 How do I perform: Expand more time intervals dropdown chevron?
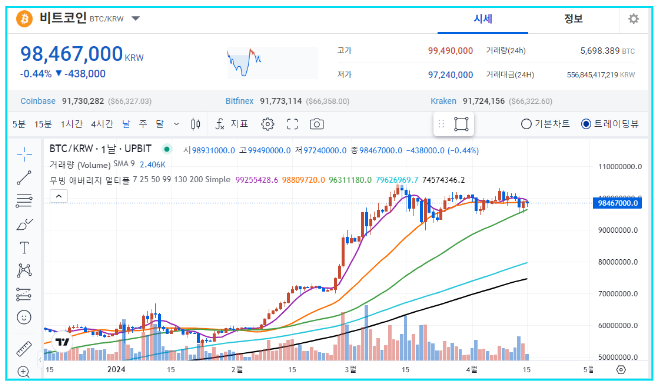pyautogui.click(x=177, y=124)
